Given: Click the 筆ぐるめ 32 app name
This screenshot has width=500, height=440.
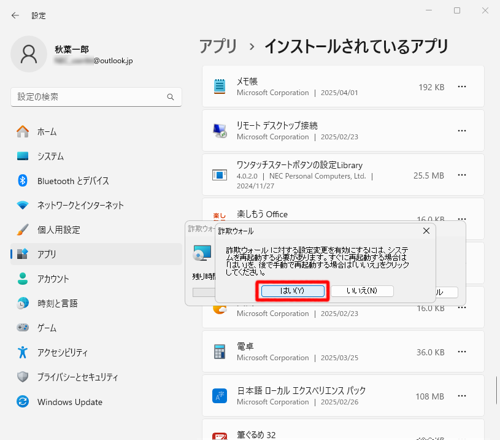Looking at the screenshot, I should point(256,435).
